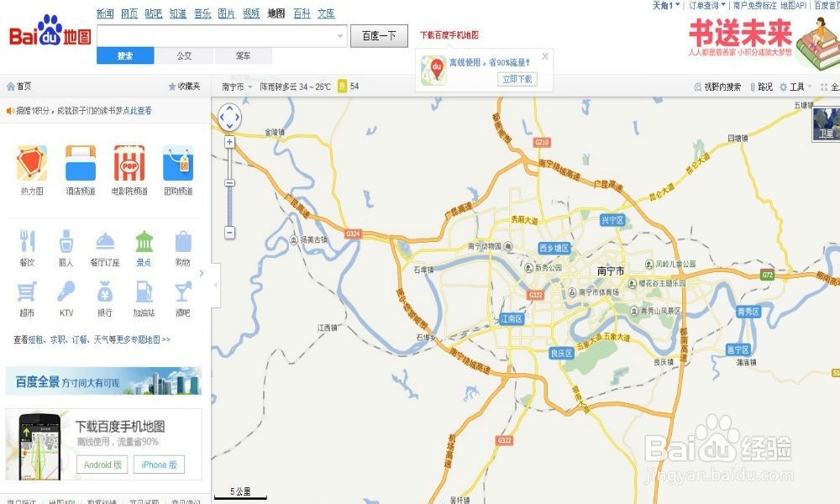Open the 商户免费标注 link
Viewport: 840px width, 504px height.
(755, 5)
